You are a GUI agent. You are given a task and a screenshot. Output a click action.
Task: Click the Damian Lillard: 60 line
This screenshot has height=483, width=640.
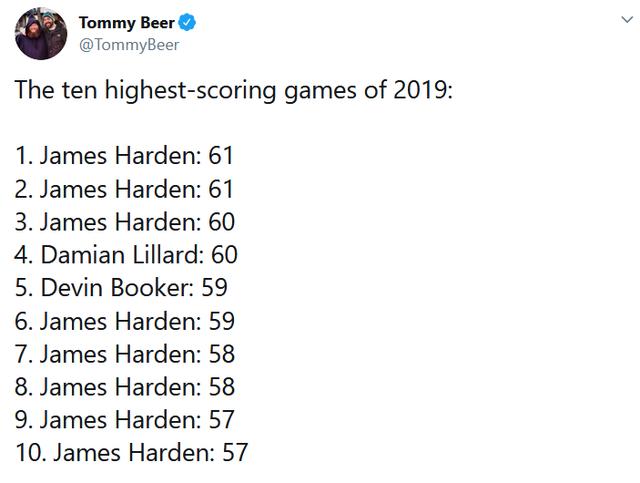pyautogui.click(x=126, y=255)
